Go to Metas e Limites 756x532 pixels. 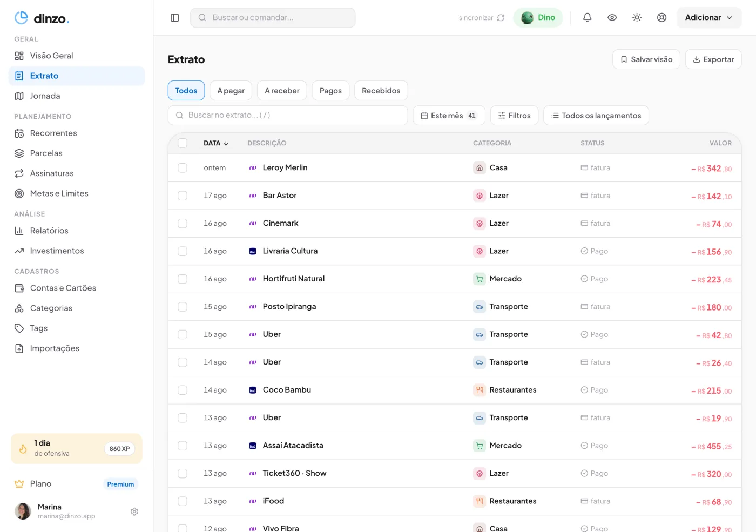[77, 193]
